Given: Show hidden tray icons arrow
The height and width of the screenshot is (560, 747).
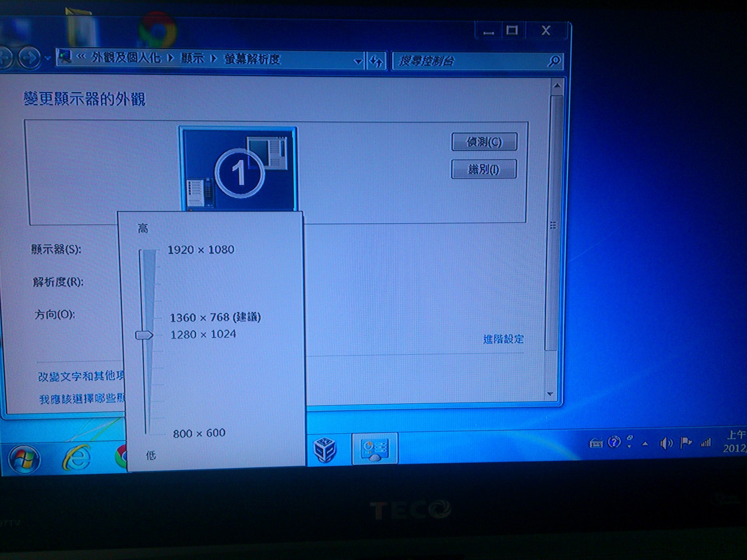Looking at the screenshot, I should tap(645, 443).
